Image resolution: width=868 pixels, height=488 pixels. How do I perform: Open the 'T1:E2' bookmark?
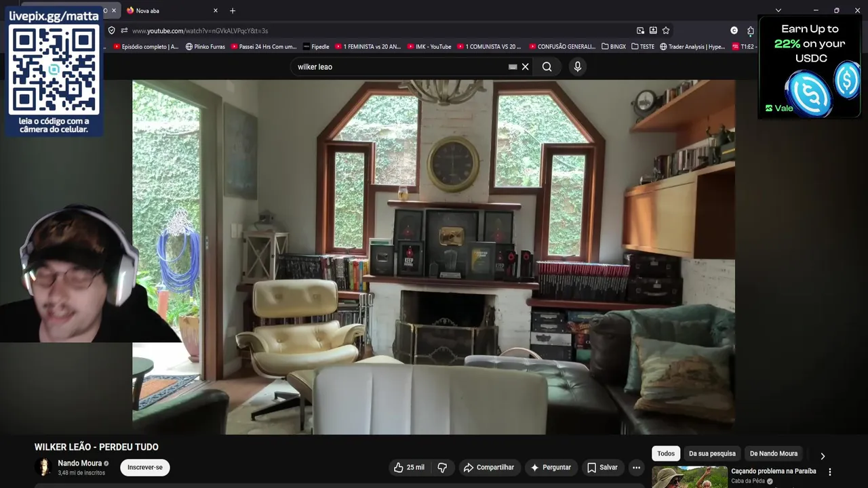tap(743, 47)
